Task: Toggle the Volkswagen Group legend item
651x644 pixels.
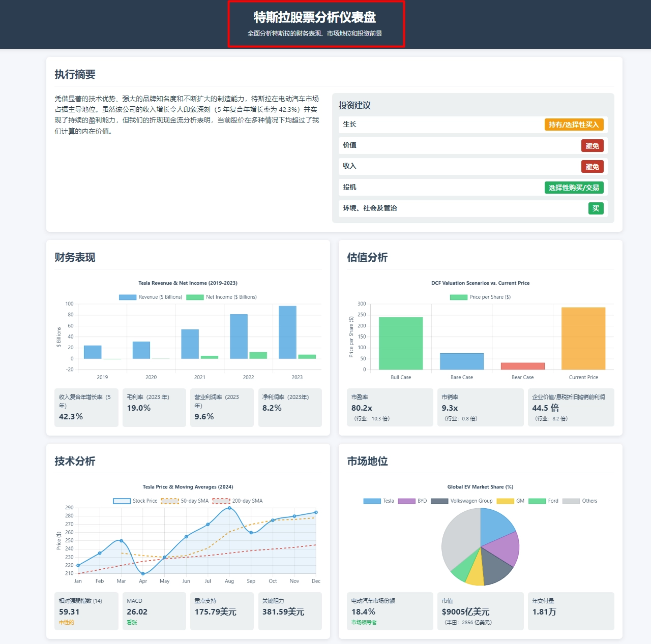Action: tap(461, 501)
